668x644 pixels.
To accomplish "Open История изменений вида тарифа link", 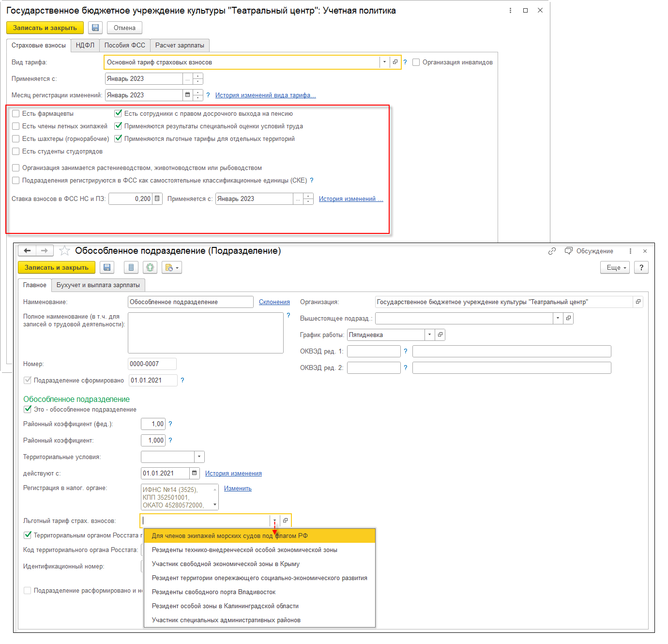I will (266, 95).
